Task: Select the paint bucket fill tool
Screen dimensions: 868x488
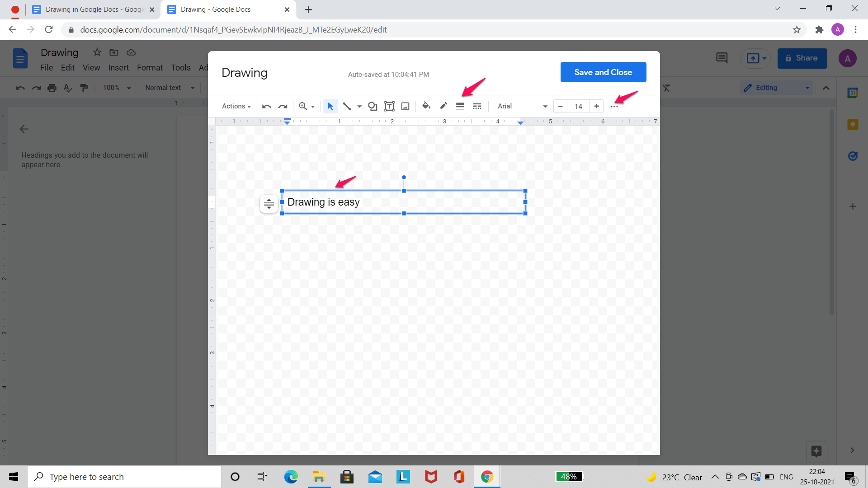Action: (426, 106)
